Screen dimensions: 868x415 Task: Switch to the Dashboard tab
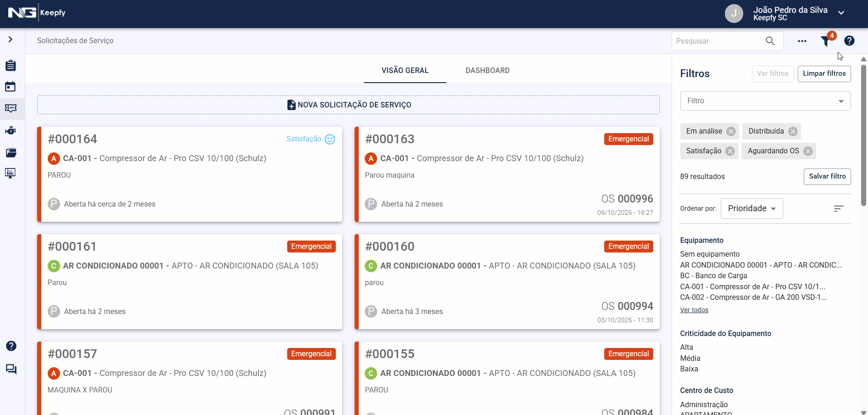(487, 70)
